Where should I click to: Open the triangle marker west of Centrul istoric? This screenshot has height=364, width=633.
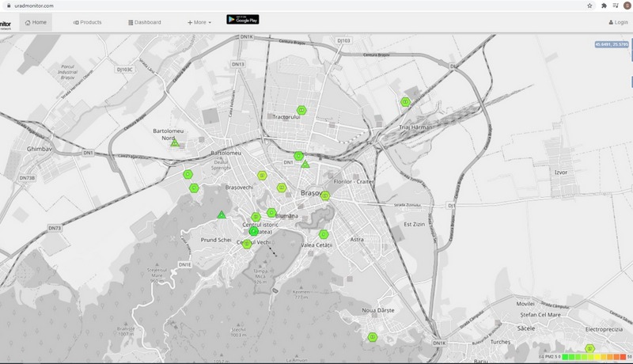[x=222, y=215]
